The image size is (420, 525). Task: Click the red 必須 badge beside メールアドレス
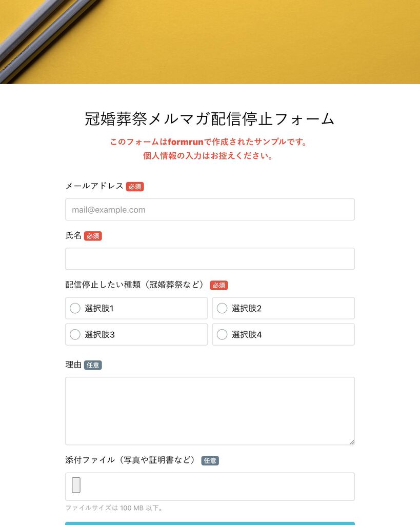pyautogui.click(x=135, y=187)
